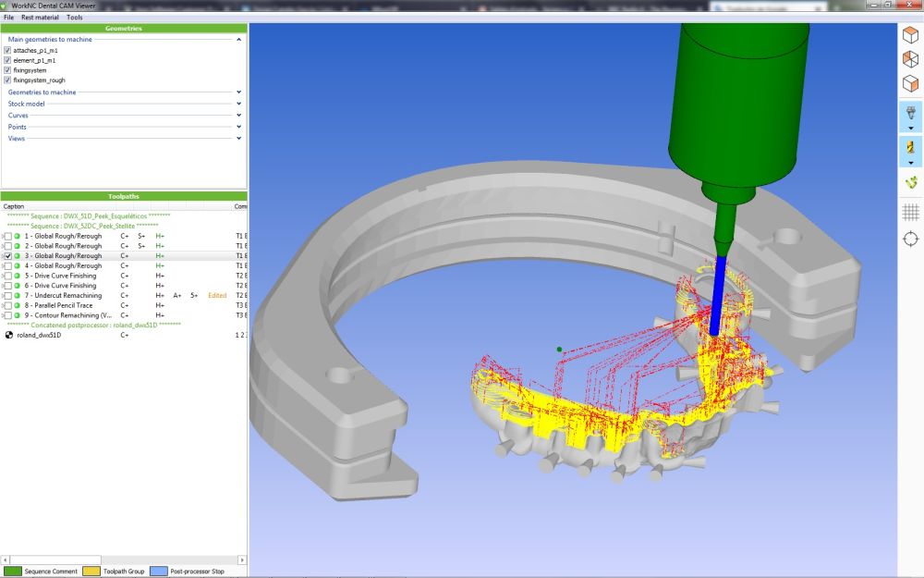Click the Geometries panel header
This screenshot has height=578, width=924.
coord(124,29)
